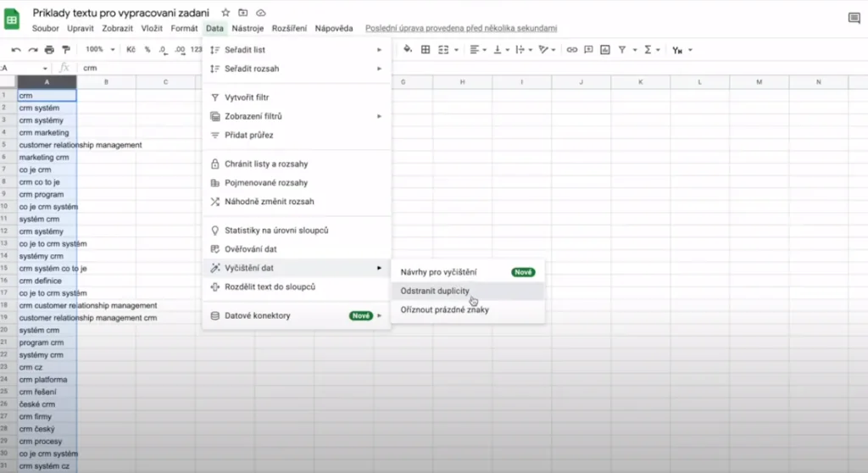The width and height of the screenshot is (868, 473).
Task: Open the cell borders tool
Action: pos(426,50)
